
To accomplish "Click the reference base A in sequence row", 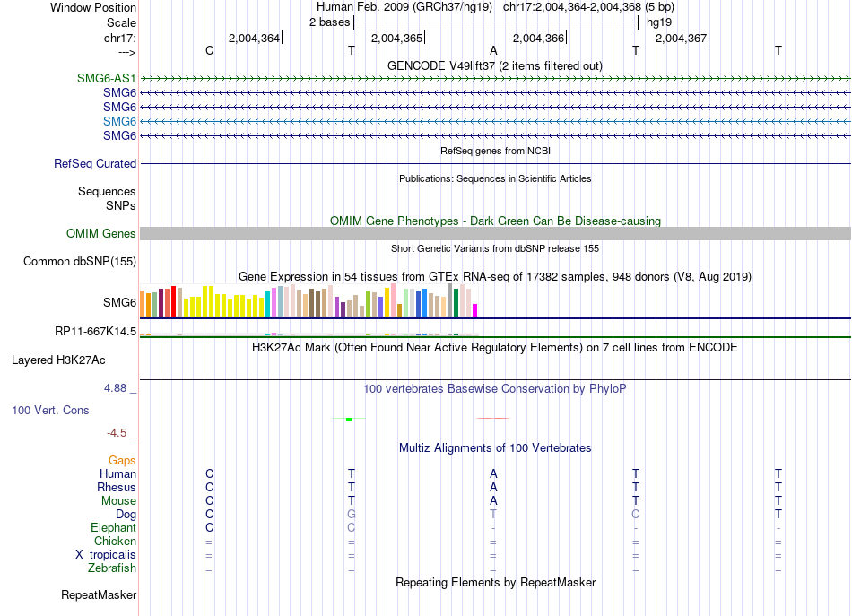I will point(493,50).
